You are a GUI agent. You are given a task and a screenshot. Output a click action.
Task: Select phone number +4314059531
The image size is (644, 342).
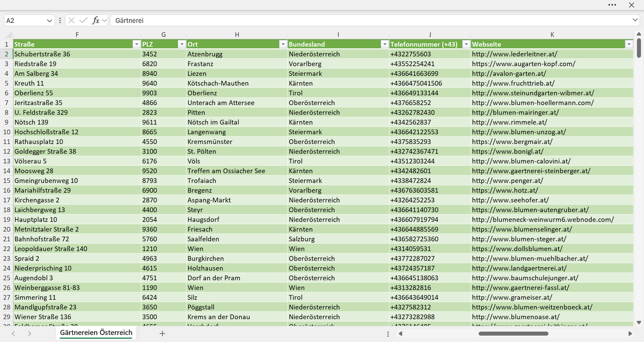click(x=430, y=249)
